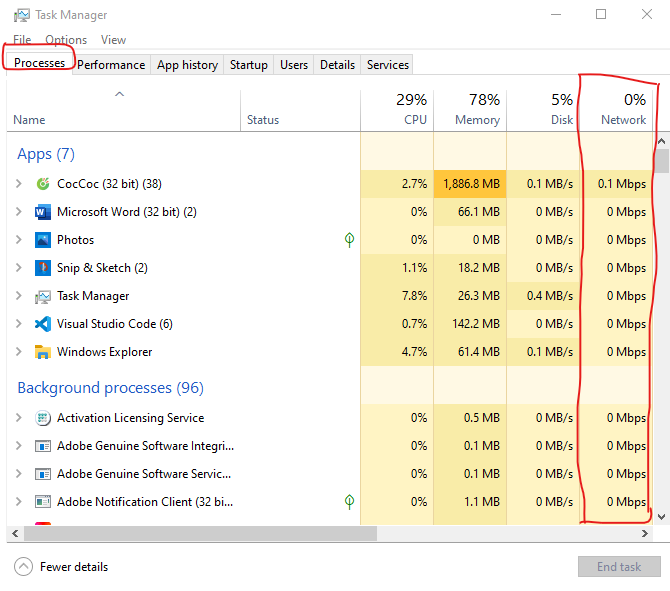Expand Adobe Genuine Software Integrity row
The width and height of the screenshot is (670, 591).
tap(18, 446)
